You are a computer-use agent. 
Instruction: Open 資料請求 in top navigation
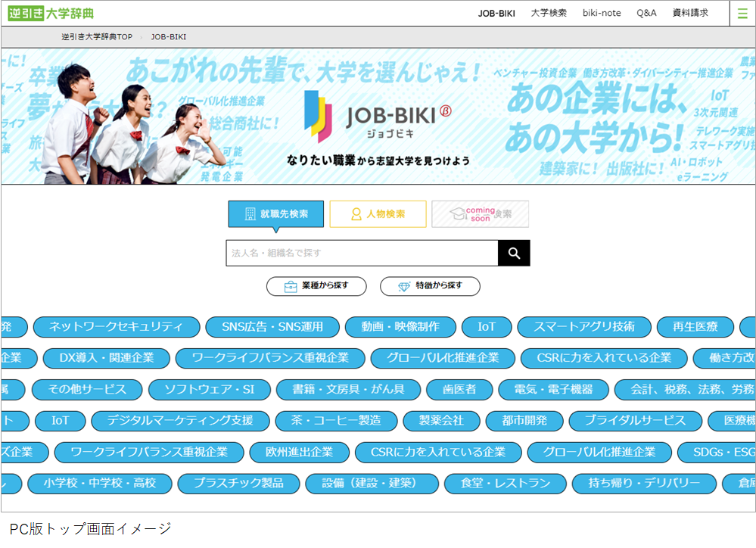(x=690, y=13)
